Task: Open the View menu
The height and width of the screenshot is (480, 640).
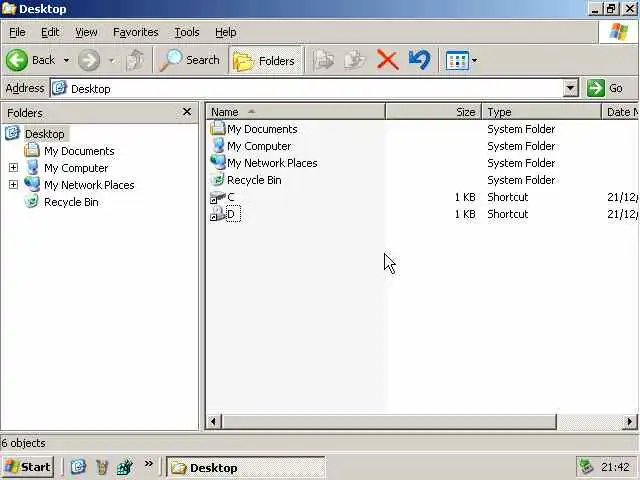Action: [x=86, y=32]
